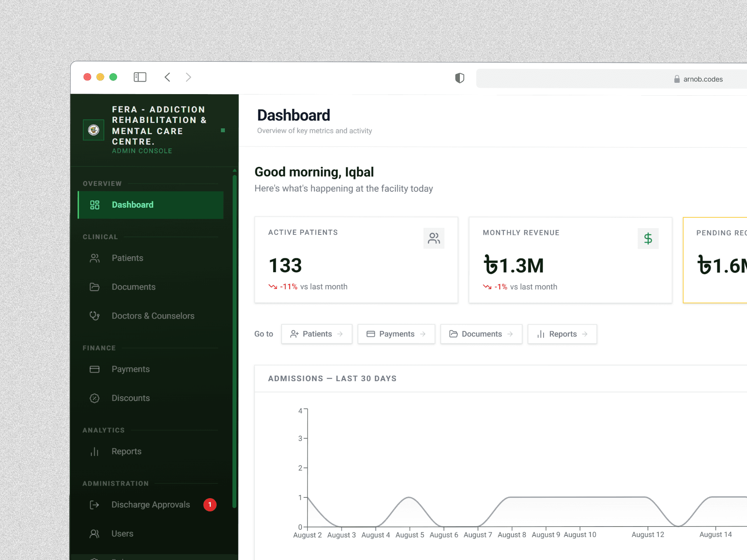Click the "Go to" label

coord(264,334)
